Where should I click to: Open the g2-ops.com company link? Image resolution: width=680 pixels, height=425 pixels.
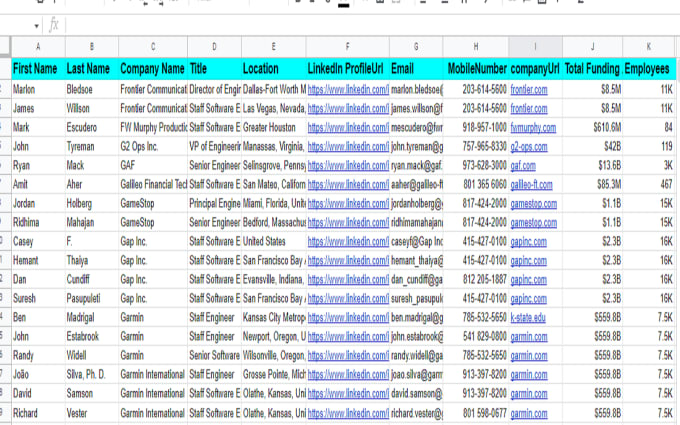pos(529,147)
